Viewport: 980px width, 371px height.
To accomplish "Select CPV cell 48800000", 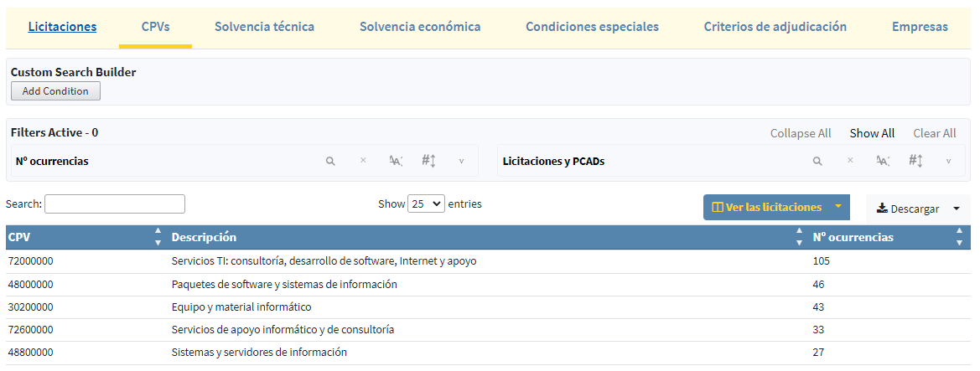I will pos(31,352).
